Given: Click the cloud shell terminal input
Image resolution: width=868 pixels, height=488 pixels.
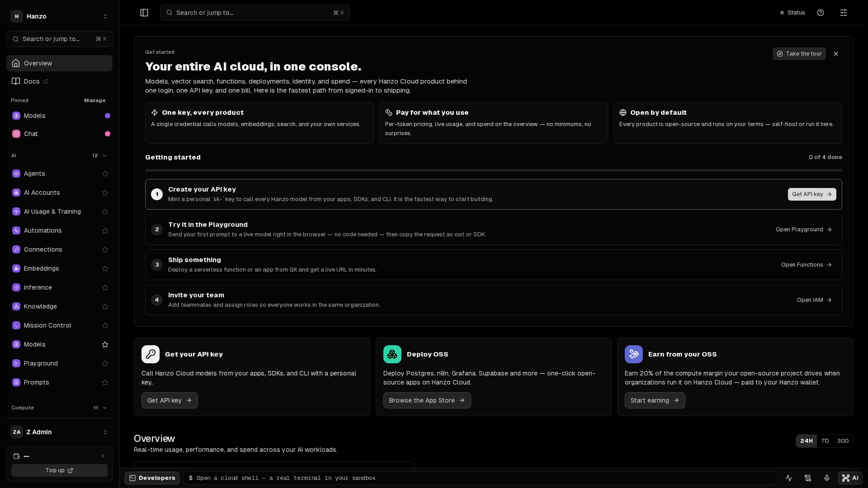Looking at the screenshot, I should (x=480, y=478).
